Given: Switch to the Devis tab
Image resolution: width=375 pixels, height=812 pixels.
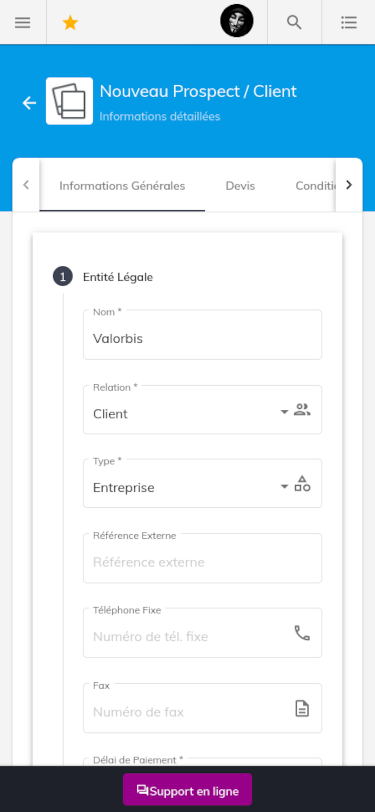Looking at the screenshot, I should click(240, 186).
